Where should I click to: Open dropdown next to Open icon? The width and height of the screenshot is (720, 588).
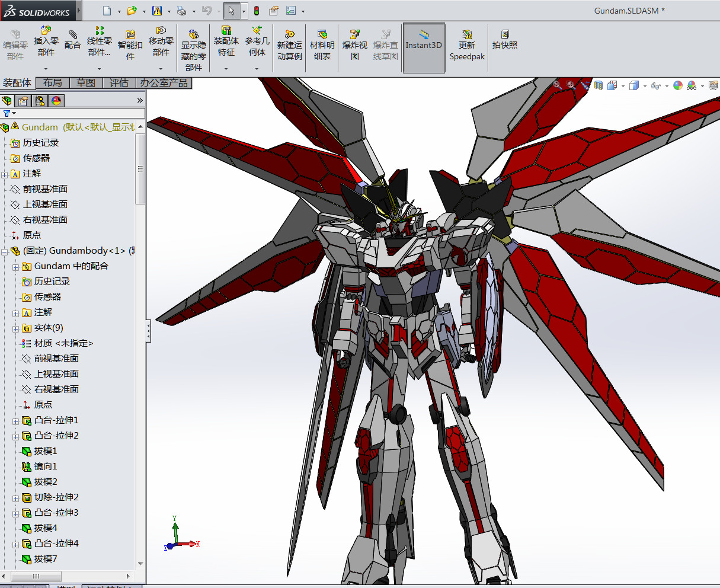pyautogui.click(x=144, y=11)
